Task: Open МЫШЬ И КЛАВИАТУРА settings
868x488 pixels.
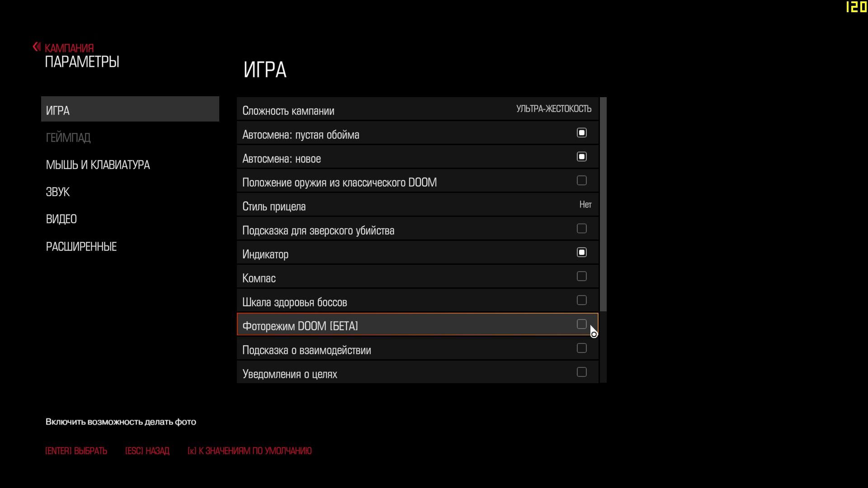Action: [x=98, y=164]
